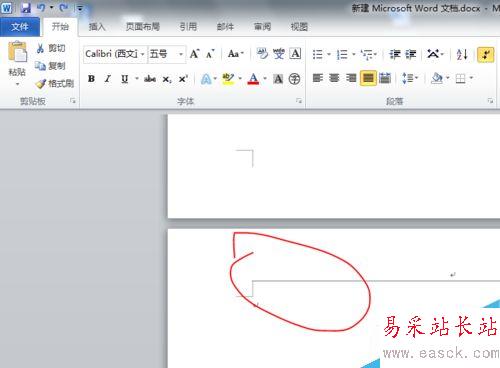Align text left

coord(318,78)
